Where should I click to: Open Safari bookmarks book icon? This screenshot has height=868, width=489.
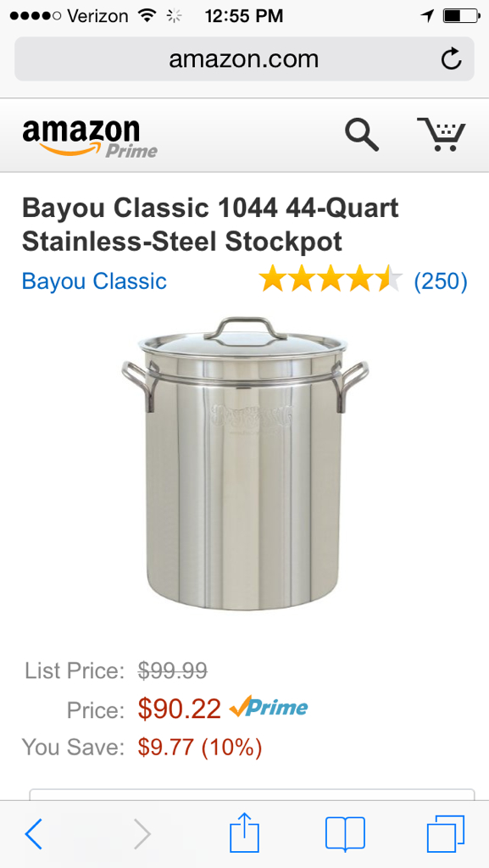pos(345,834)
